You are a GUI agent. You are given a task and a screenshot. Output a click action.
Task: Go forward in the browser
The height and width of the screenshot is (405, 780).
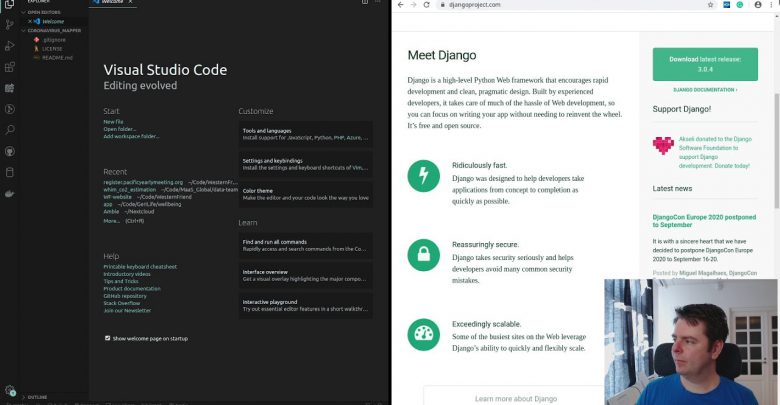coord(413,4)
